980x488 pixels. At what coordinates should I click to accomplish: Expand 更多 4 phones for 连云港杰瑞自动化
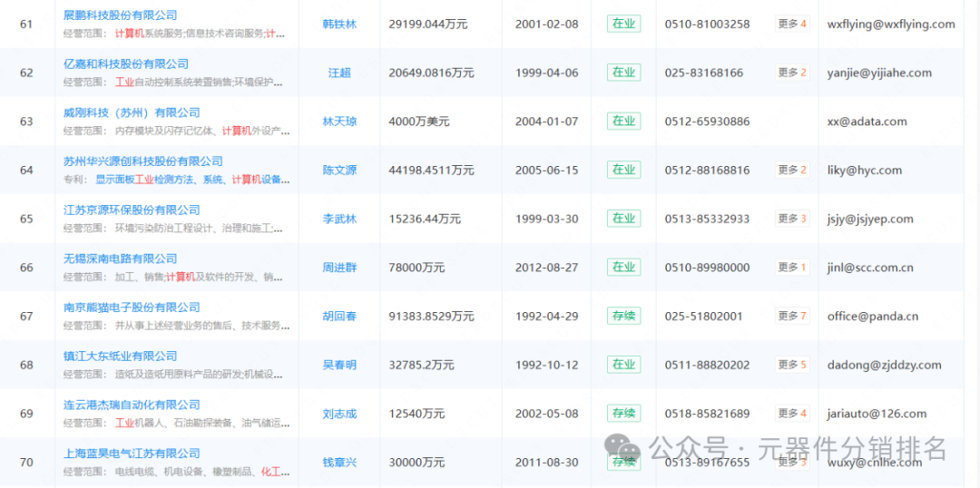click(x=792, y=414)
